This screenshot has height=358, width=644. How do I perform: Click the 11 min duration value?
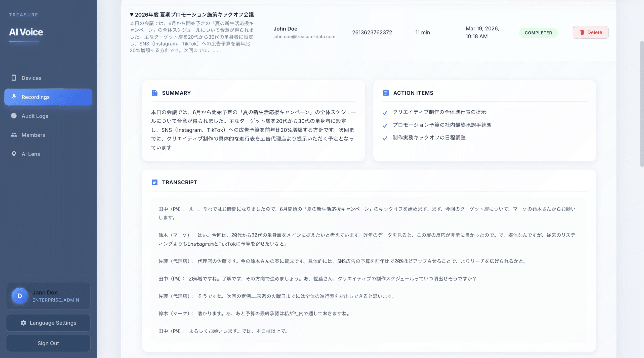(x=423, y=32)
